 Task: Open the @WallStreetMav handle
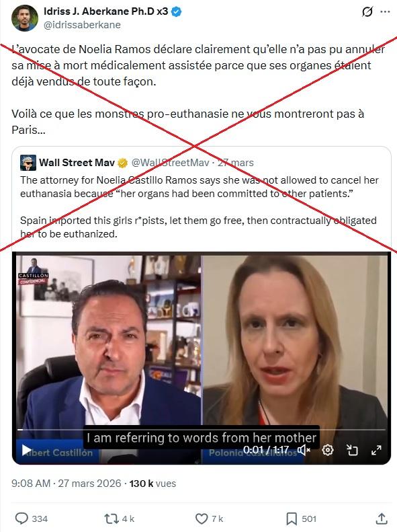[170, 163]
